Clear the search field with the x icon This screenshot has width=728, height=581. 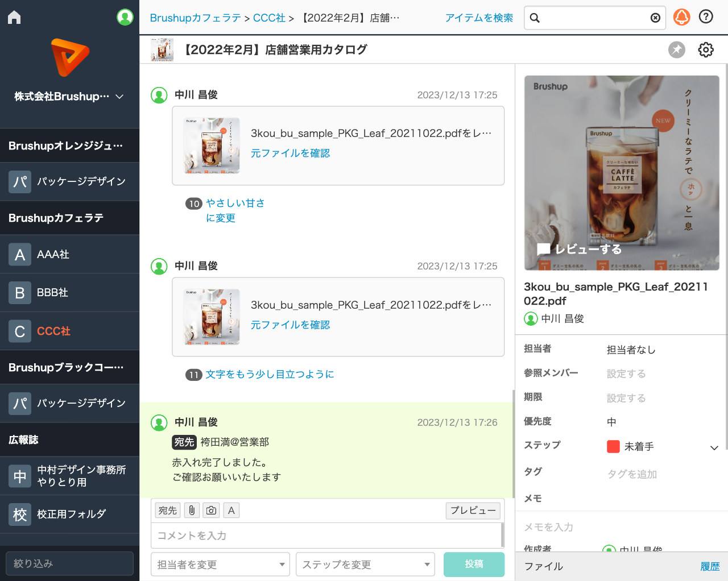655,18
